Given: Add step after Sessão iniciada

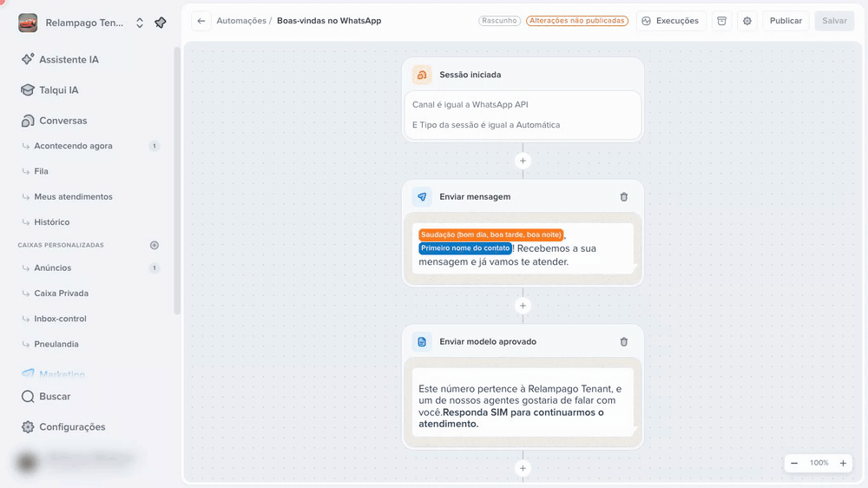Looking at the screenshot, I should point(523,161).
